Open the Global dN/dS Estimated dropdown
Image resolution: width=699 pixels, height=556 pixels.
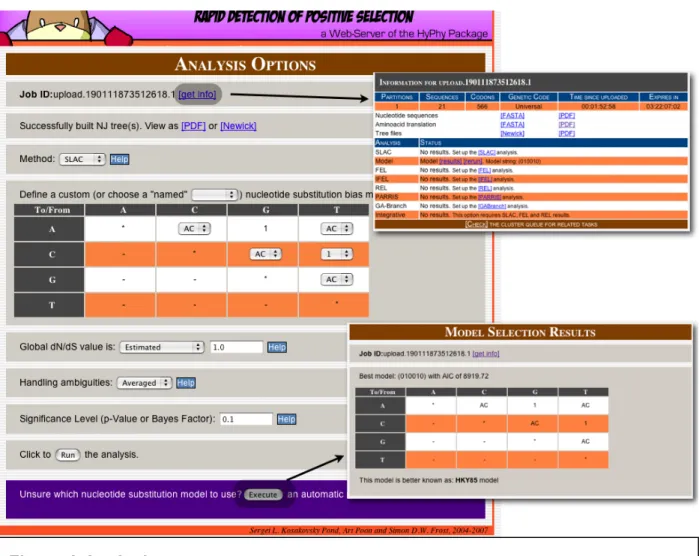pos(162,347)
